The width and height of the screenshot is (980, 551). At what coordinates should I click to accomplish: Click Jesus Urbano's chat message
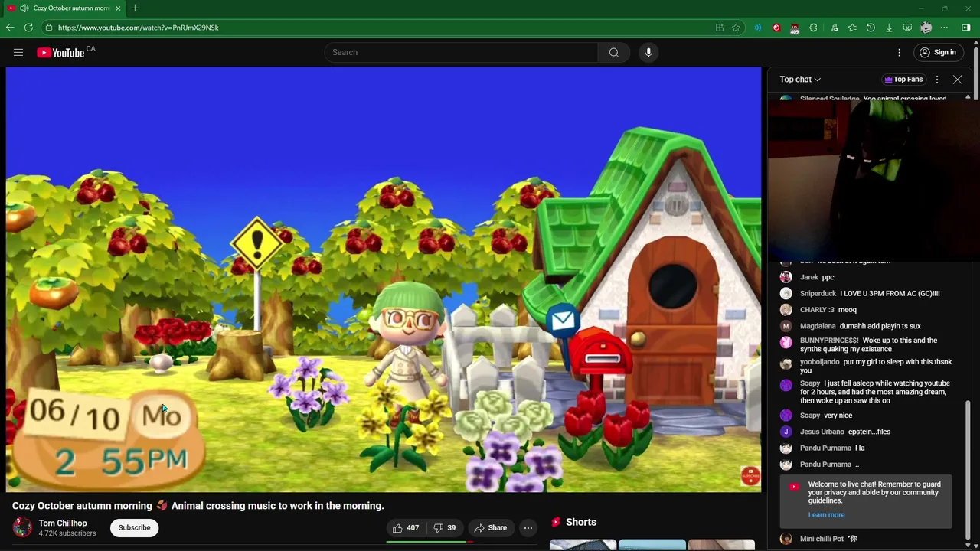(870, 432)
